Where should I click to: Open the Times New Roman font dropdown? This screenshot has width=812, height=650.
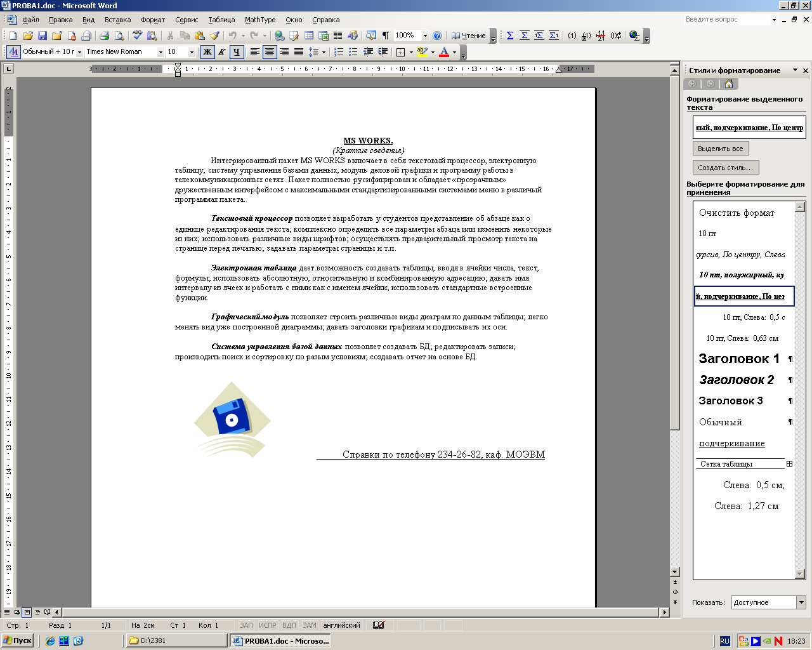160,52
